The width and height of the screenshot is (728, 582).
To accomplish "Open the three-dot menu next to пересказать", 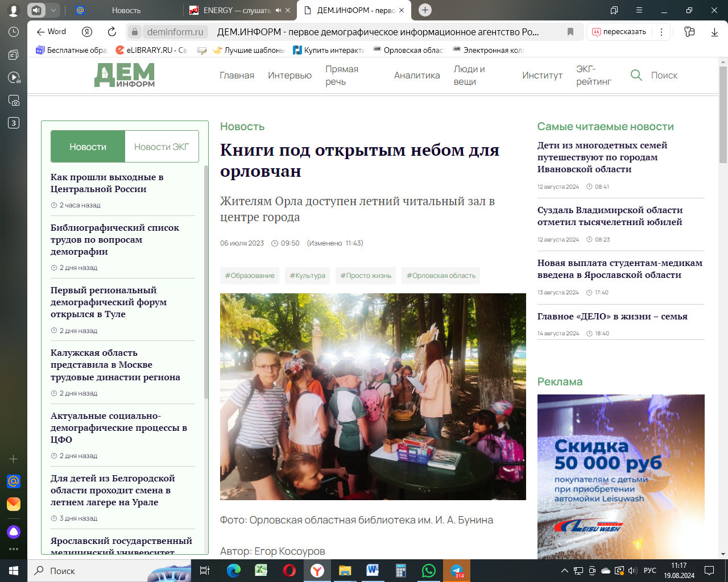I will click(x=661, y=32).
